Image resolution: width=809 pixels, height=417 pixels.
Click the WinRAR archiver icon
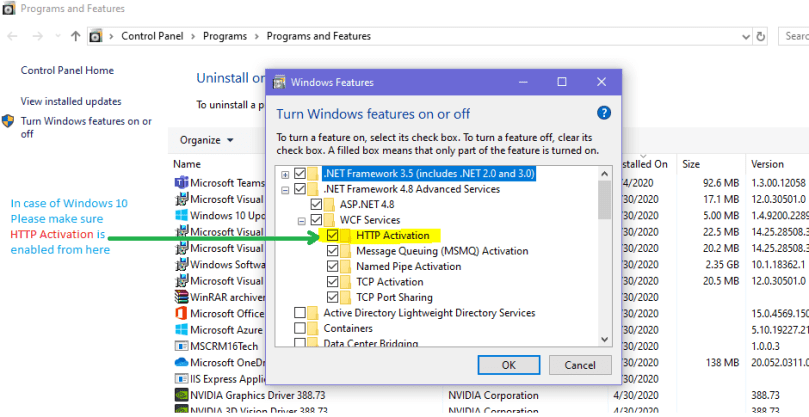[181, 297]
